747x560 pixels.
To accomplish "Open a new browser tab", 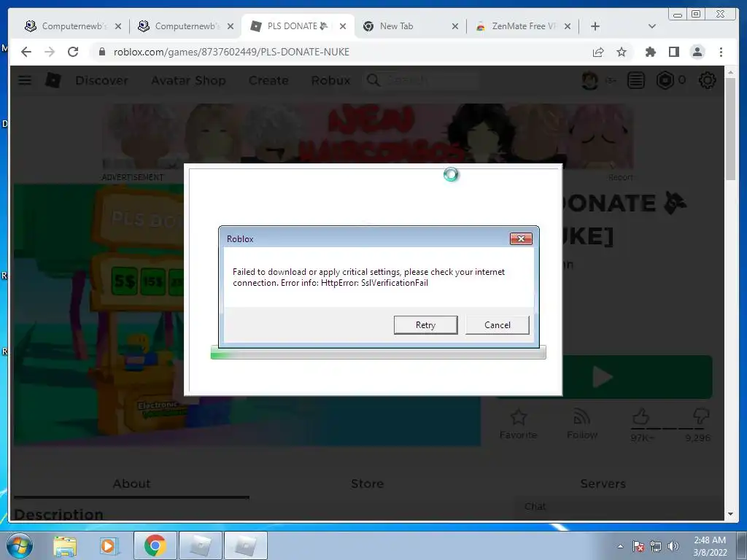I will click(x=595, y=26).
